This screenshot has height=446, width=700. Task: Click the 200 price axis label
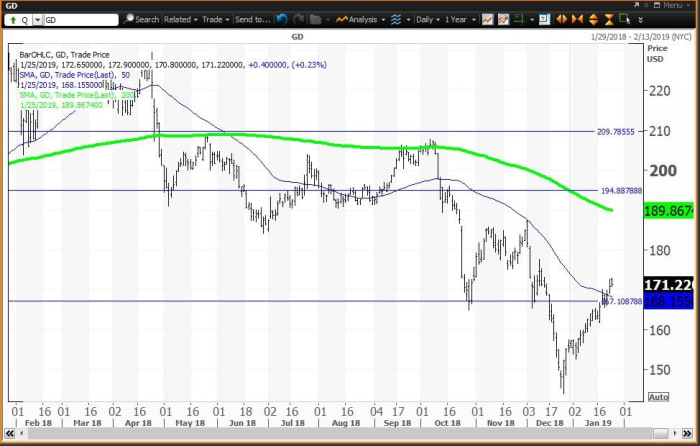point(663,171)
